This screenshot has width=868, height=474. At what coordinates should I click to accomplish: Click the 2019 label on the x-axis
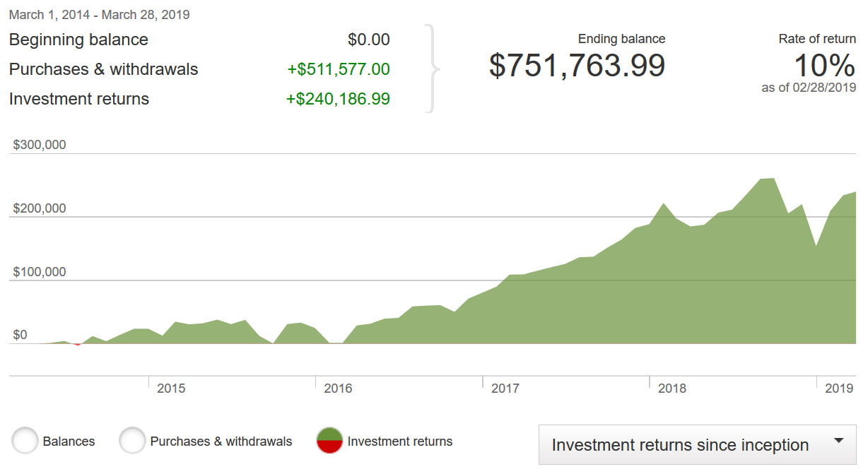839,389
